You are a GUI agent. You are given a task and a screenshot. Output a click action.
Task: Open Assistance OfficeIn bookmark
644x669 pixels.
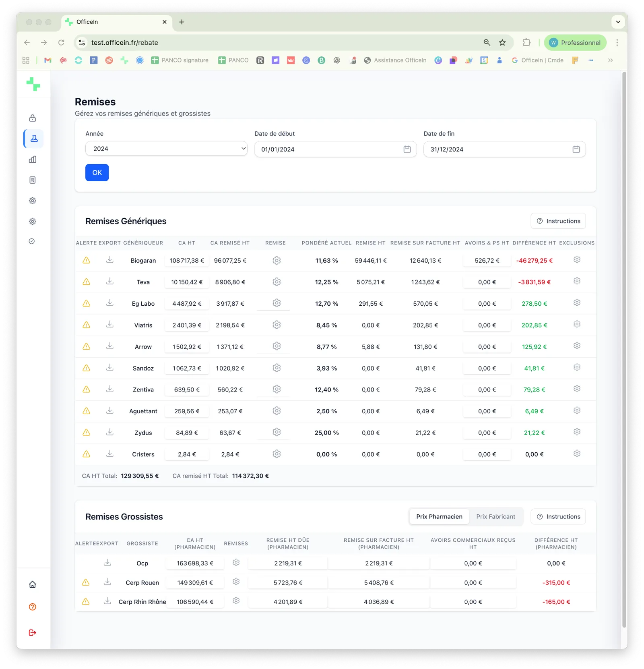pos(395,60)
